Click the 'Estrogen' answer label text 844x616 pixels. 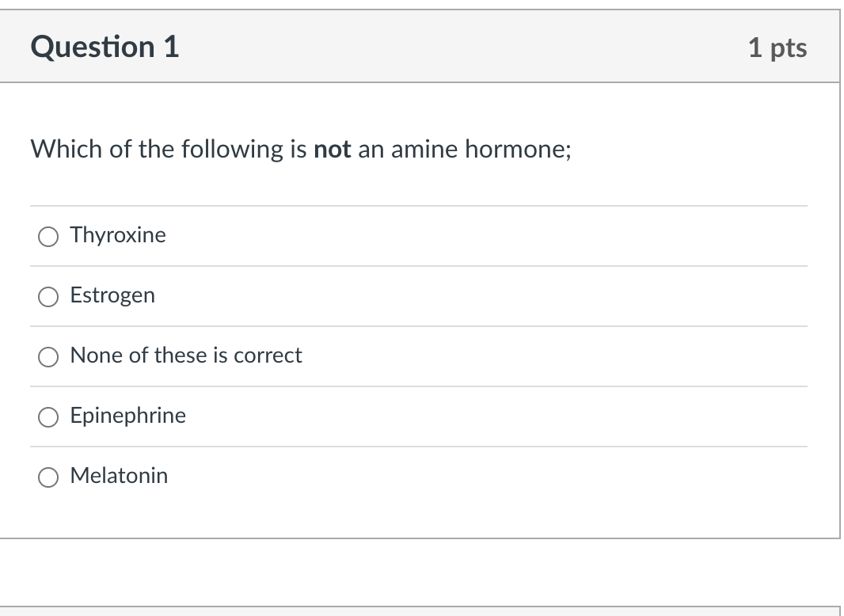click(x=112, y=295)
